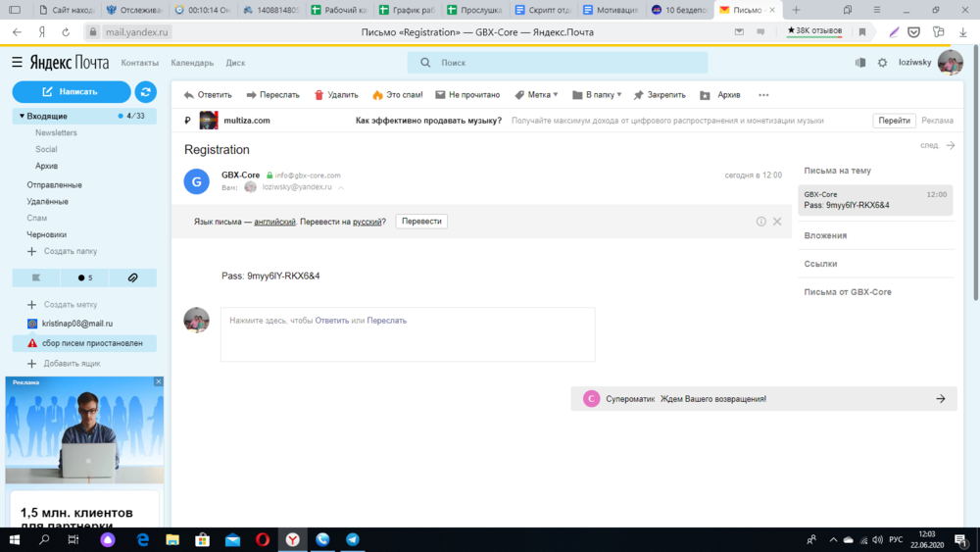Open the Архив folder in the sidebar

[47, 166]
